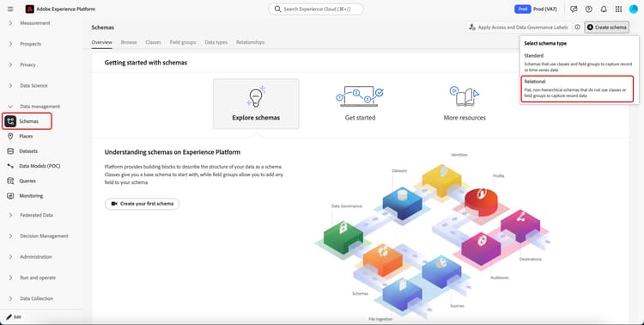Click Create your first schema button
The width and height of the screenshot is (644, 325).
(142, 204)
